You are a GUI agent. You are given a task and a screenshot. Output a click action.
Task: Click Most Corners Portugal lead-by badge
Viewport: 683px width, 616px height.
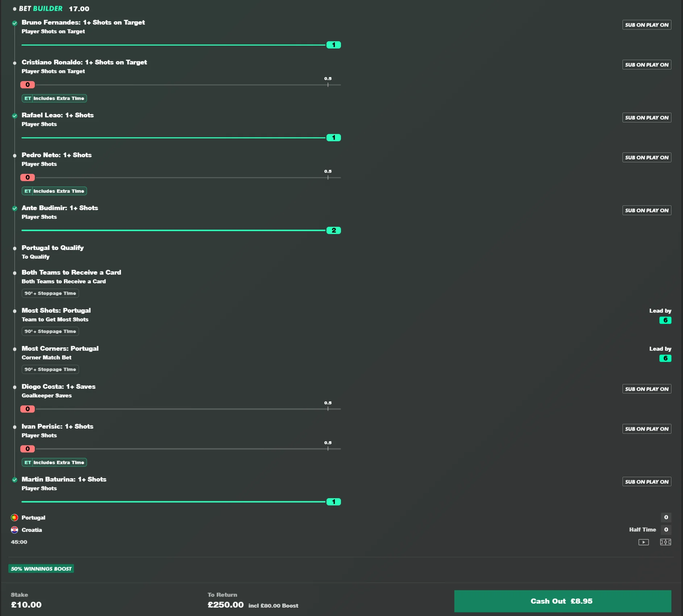tap(665, 358)
